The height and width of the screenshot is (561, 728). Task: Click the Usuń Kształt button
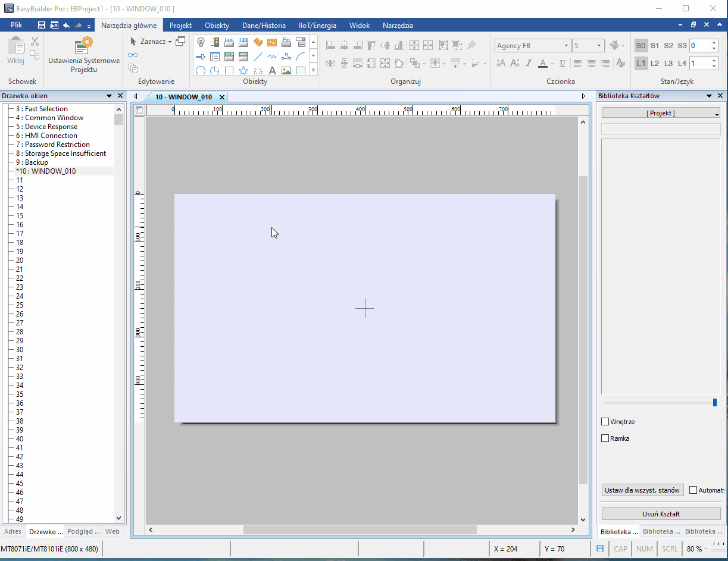pyautogui.click(x=661, y=514)
